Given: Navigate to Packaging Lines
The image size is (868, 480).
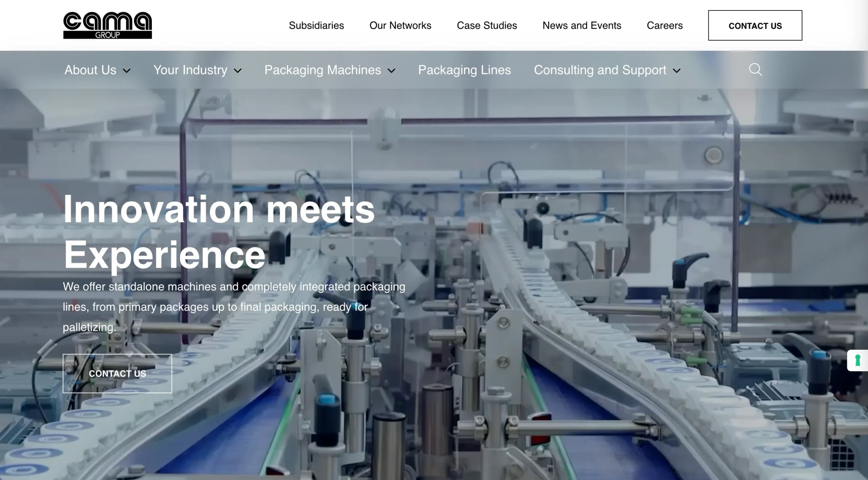Looking at the screenshot, I should [465, 70].
